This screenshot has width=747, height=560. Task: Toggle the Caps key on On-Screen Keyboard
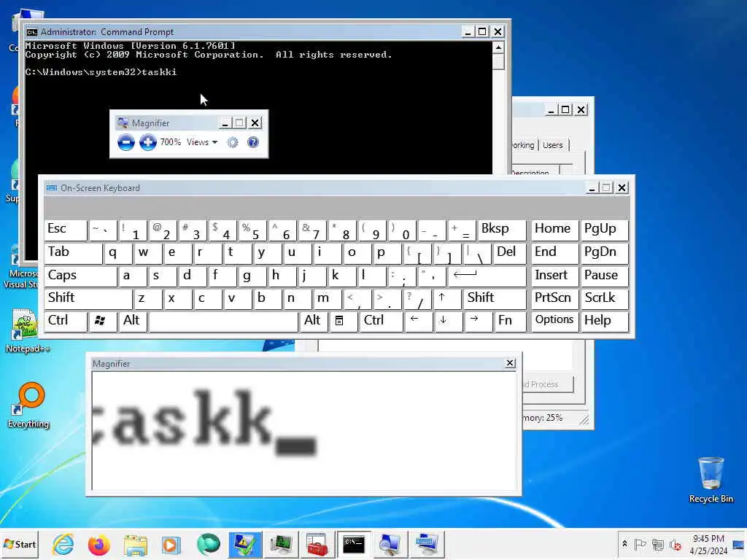coord(80,276)
